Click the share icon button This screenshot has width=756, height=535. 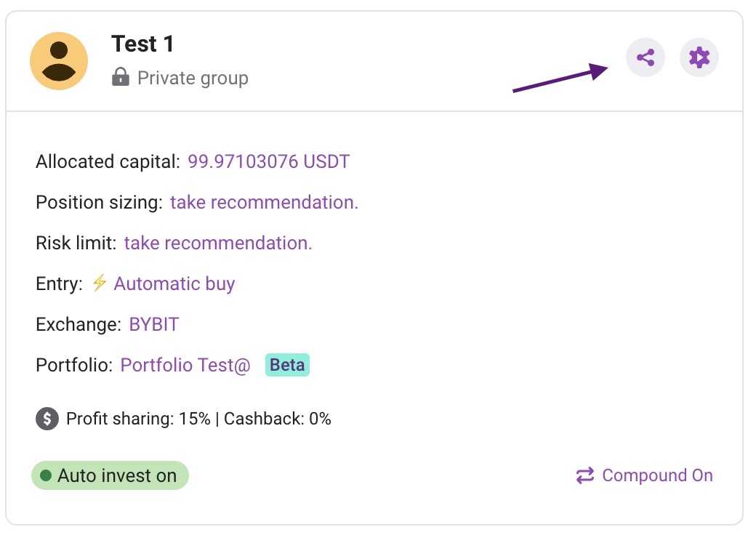pyautogui.click(x=646, y=57)
